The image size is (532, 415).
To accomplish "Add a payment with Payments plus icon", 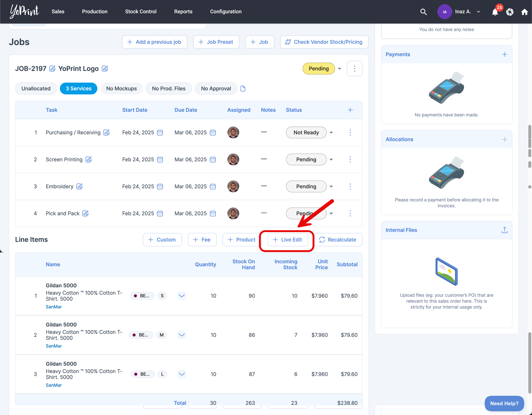I will point(504,54).
